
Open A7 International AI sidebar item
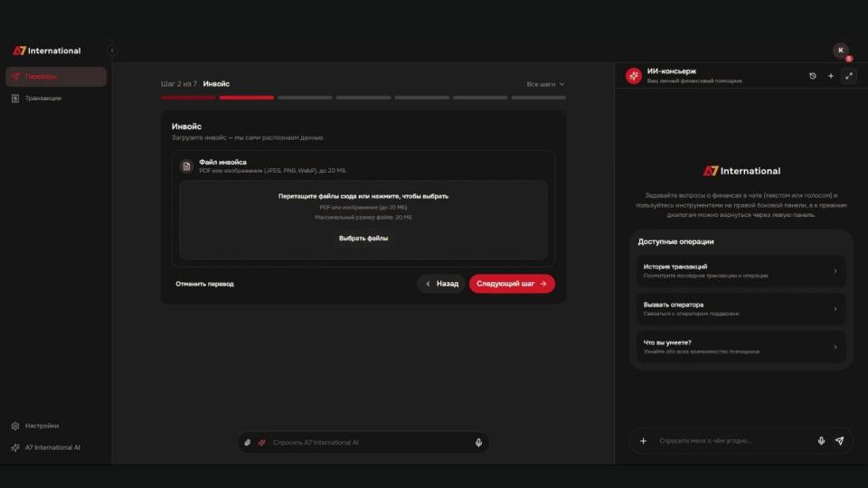point(56,447)
